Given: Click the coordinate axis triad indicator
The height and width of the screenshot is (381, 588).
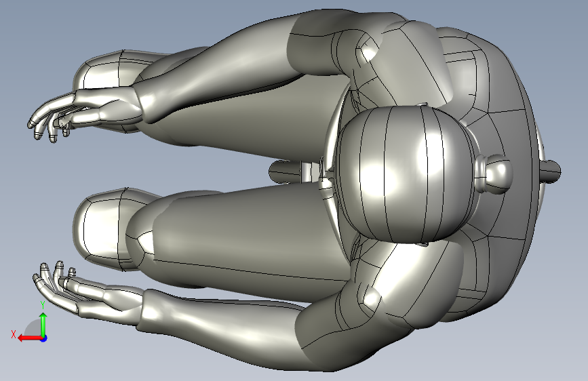Looking at the screenshot, I should [x=30, y=322].
